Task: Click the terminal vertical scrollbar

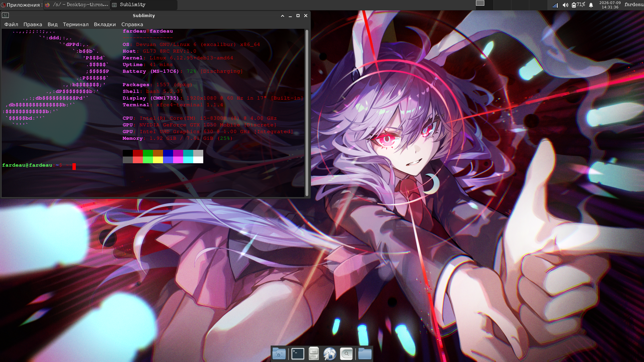Action: pyautogui.click(x=307, y=113)
